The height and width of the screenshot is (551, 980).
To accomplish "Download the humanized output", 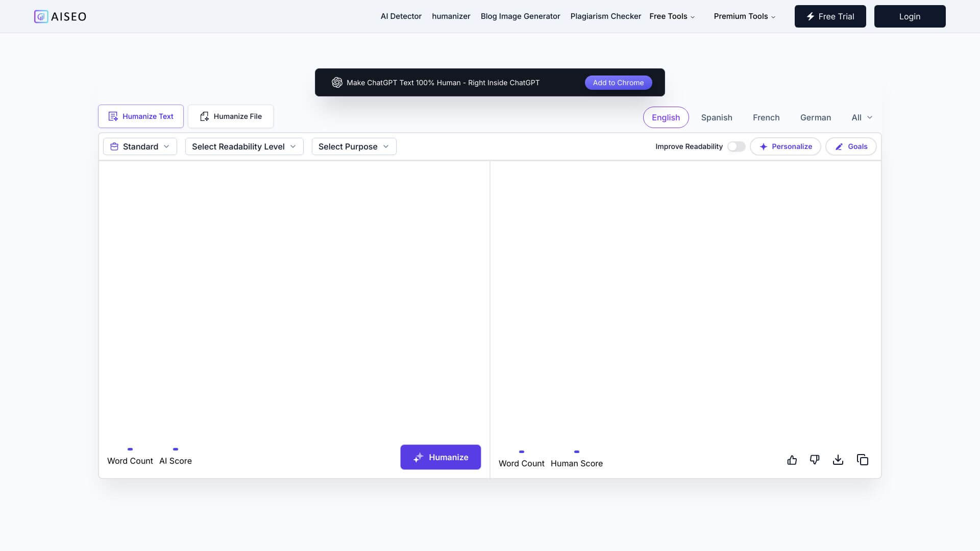I will 838,460.
